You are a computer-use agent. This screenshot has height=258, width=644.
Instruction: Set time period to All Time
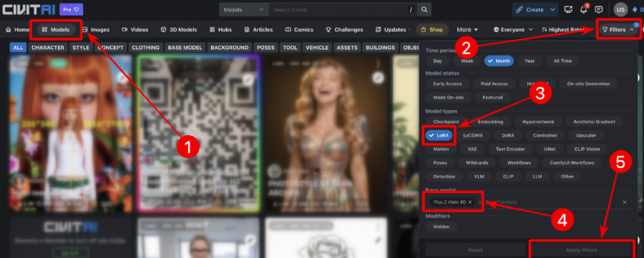point(562,61)
